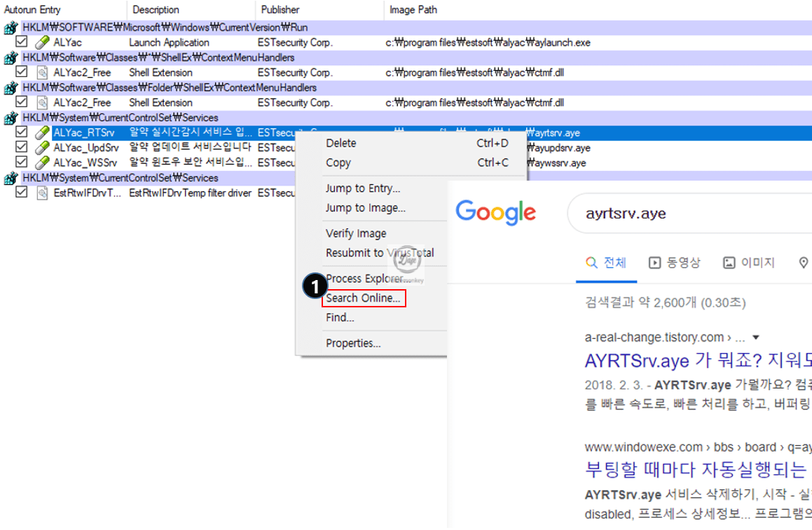
Task: Click the aywssrv.aye image path
Action: (556, 163)
